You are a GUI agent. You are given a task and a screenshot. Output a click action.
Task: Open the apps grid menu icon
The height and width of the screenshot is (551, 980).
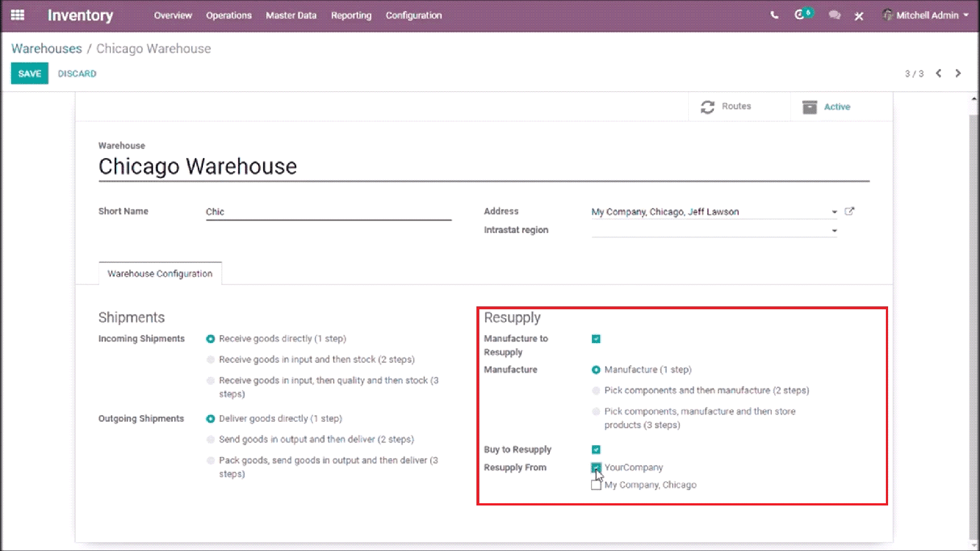pyautogui.click(x=18, y=15)
